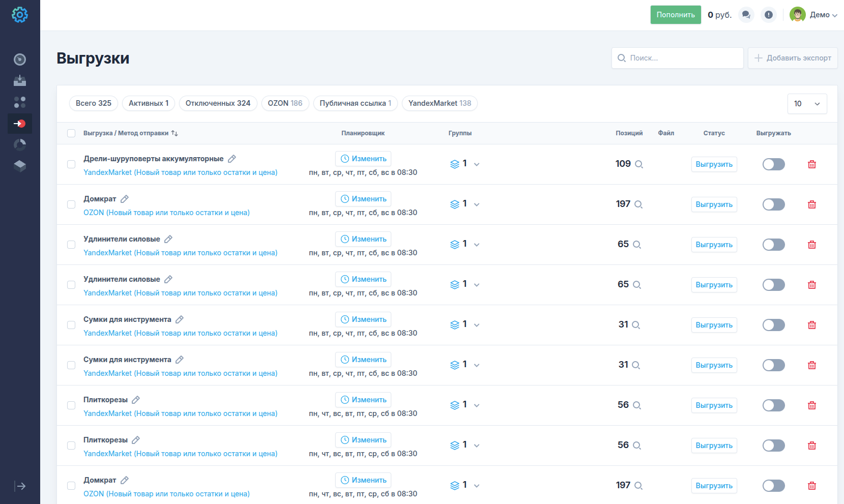This screenshot has width=844, height=504.
Task: Select the checkbox for first Домкрат row
Action: (71, 204)
